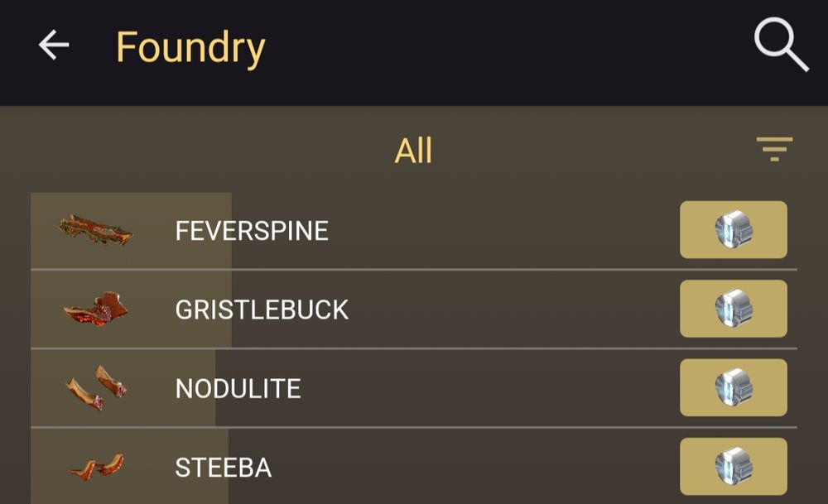Go back using the arrow
Image resolution: width=828 pixels, height=504 pixels.
[52, 46]
